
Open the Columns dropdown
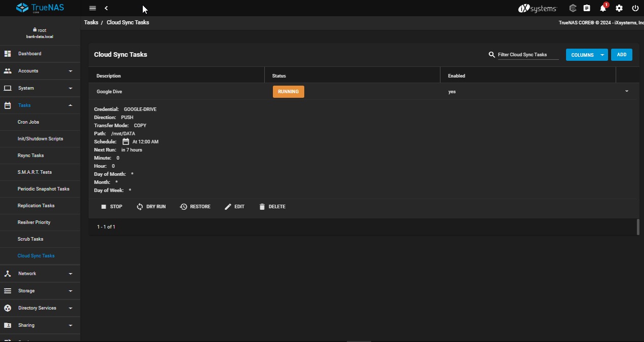point(586,55)
